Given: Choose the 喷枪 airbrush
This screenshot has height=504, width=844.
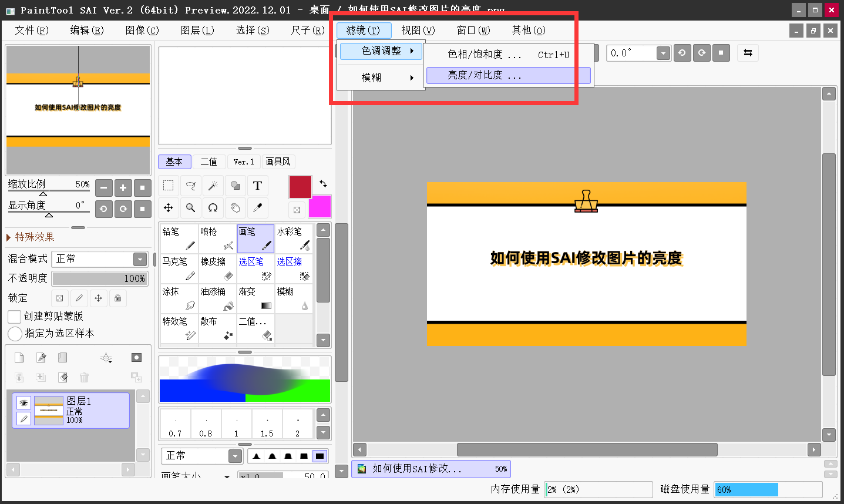Looking at the screenshot, I should click(x=217, y=238).
